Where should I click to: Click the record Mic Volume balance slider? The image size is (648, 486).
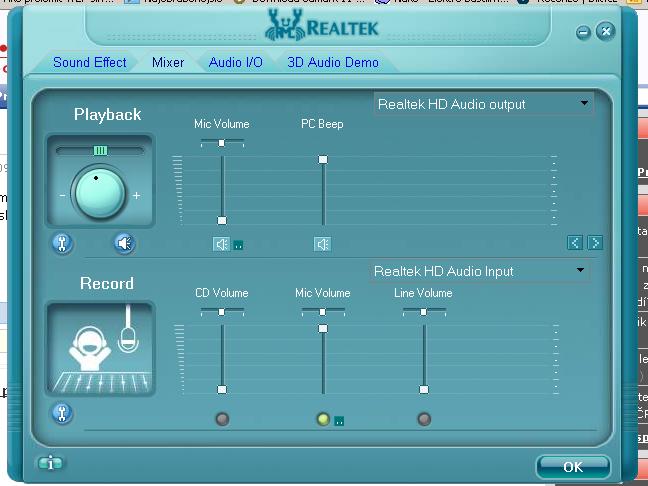(323, 312)
